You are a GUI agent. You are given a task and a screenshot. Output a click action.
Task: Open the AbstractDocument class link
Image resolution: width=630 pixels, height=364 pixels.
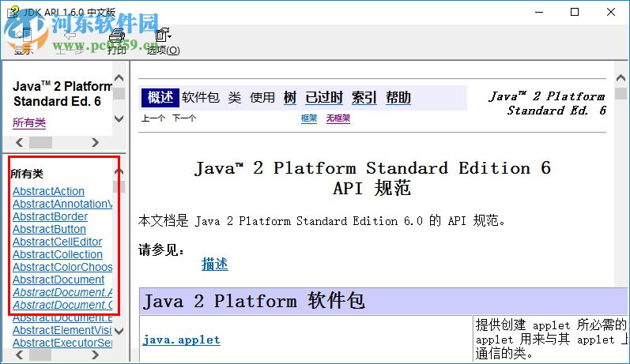58,280
